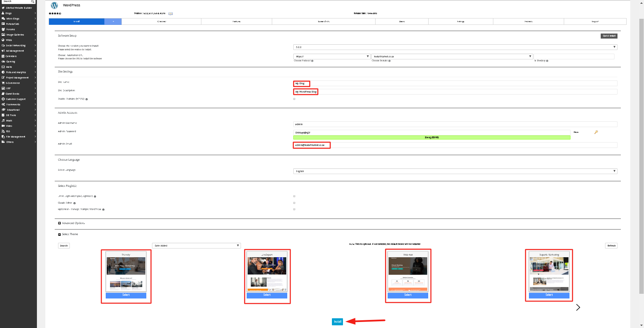Click the Blogs category icon
The height and width of the screenshot is (328, 644).
pyautogui.click(x=3, y=13)
